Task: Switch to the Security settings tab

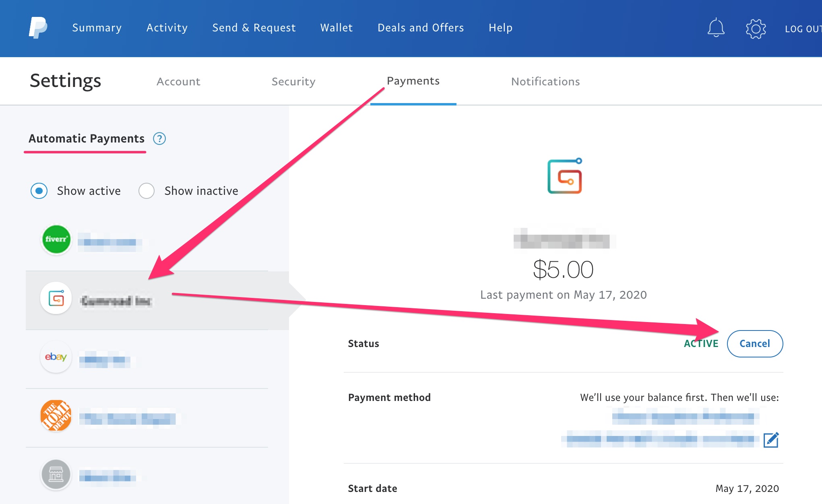Action: point(293,82)
